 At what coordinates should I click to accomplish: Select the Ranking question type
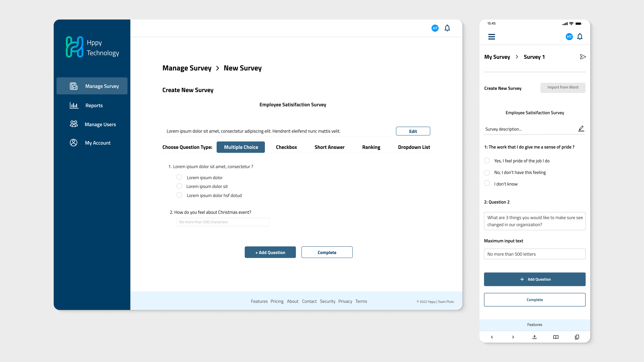click(x=371, y=147)
